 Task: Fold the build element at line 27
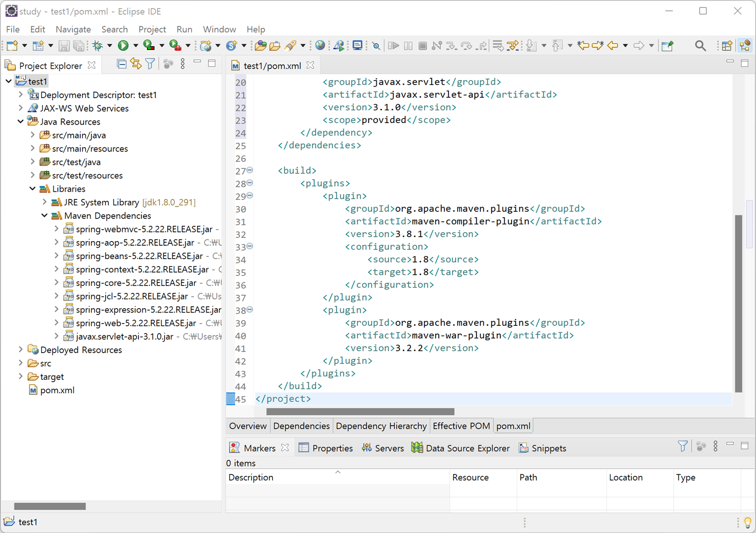coord(250,170)
